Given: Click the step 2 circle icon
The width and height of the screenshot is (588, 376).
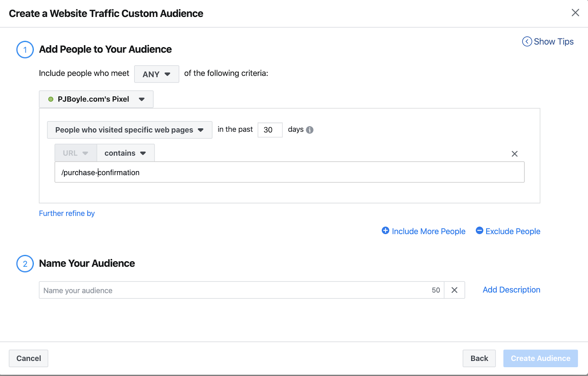Looking at the screenshot, I should [x=25, y=264].
